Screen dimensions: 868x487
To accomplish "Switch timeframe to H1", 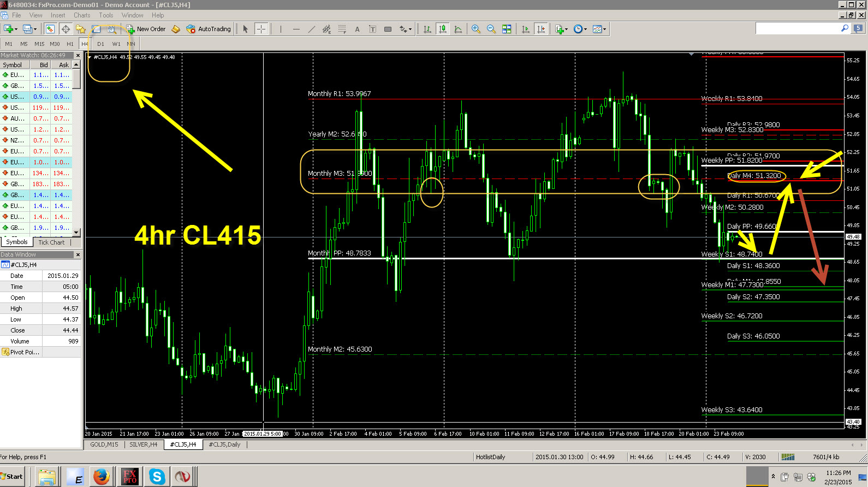I will (x=70, y=44).
